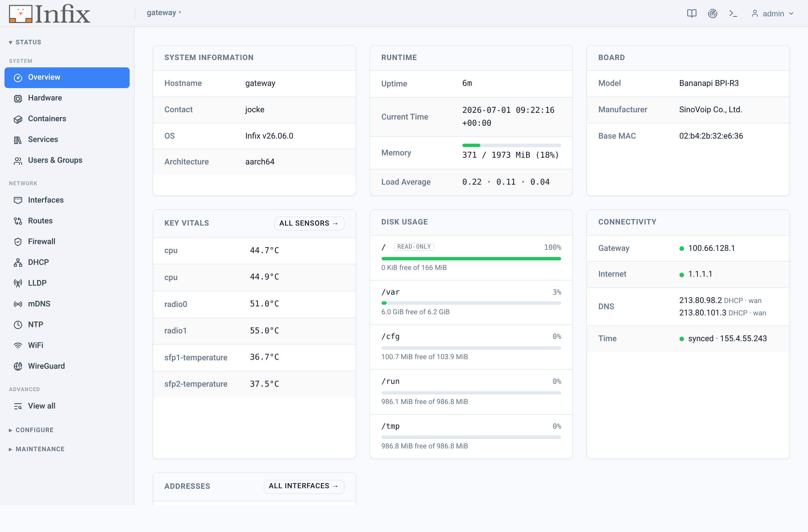Open the WireGuard page
This screenshot has width=808, height=532.
click(x=67, y=366)
